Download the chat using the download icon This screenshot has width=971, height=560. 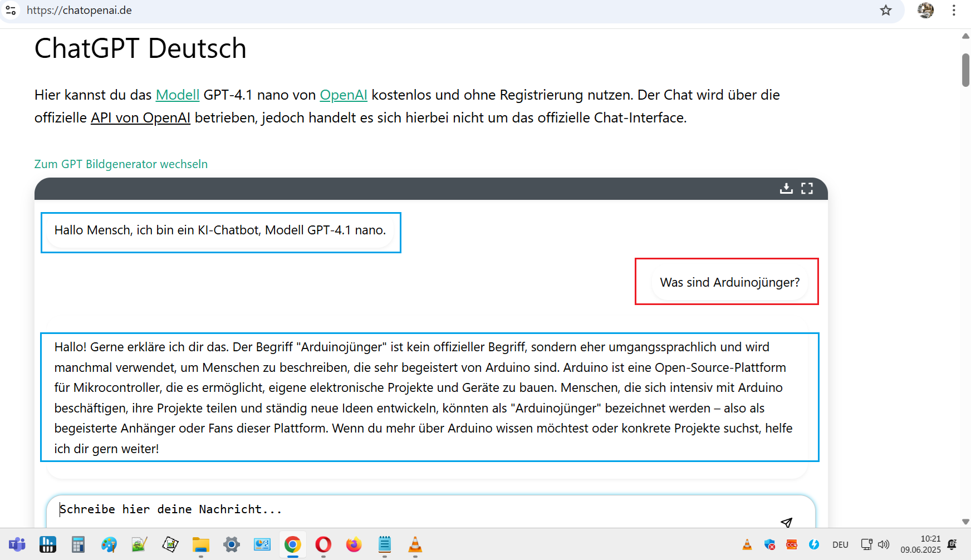[786, 188]
